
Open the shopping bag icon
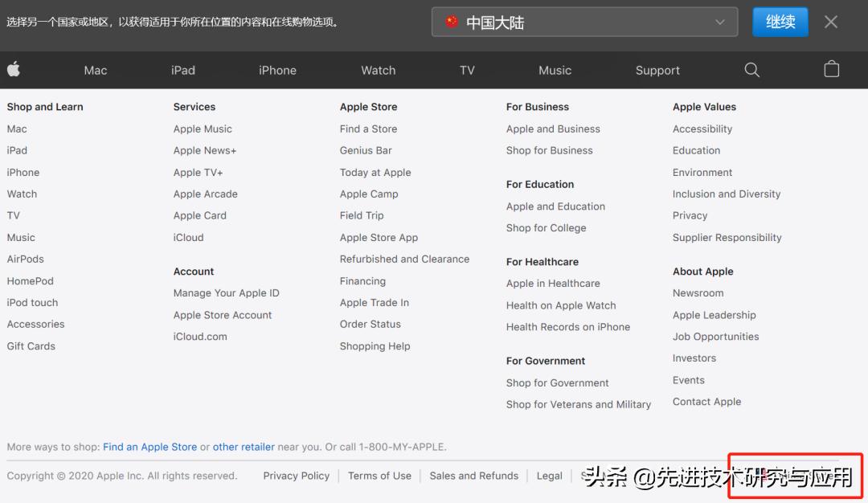[832, 69]
